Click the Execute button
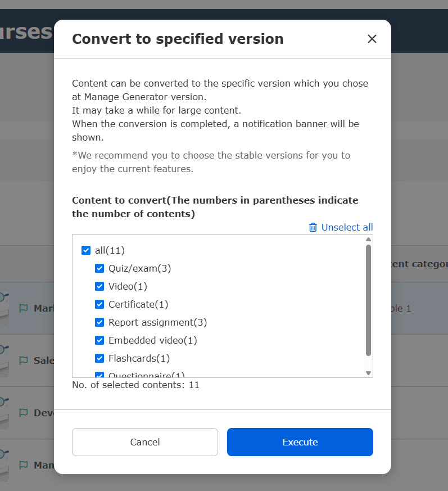 300,442
